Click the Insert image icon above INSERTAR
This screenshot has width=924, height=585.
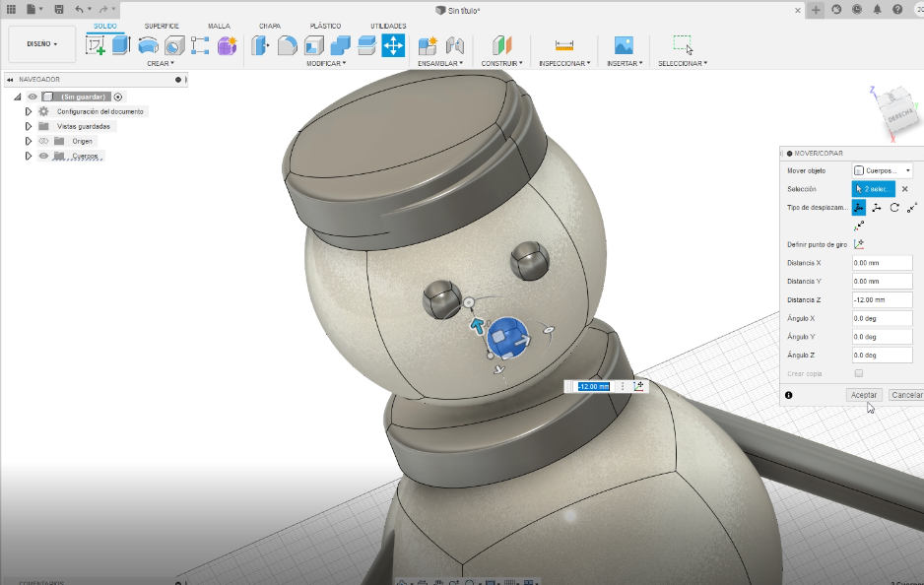coord(623,45)
